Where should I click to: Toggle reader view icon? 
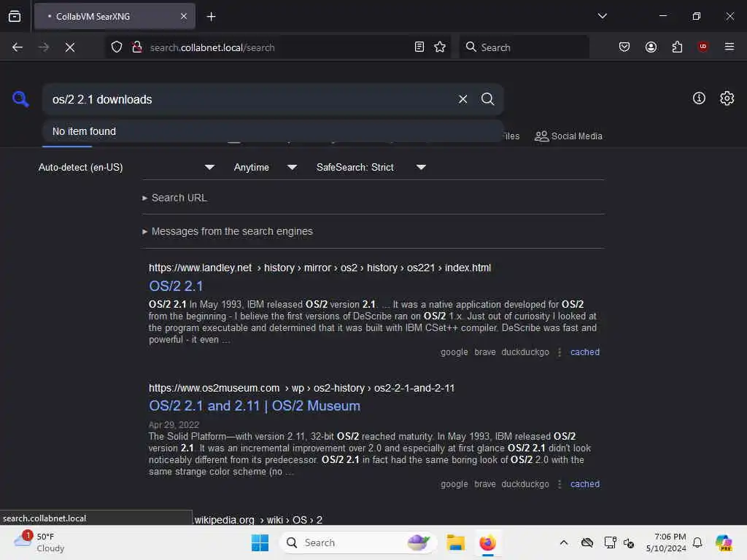coord(419,47)
